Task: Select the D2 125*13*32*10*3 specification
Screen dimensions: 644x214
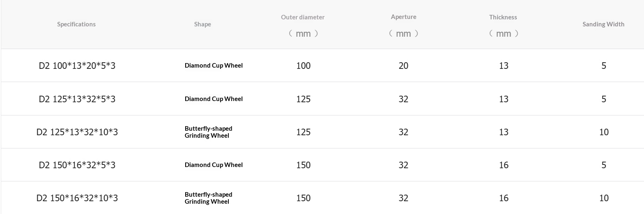Action: click(x=77, y=132)
